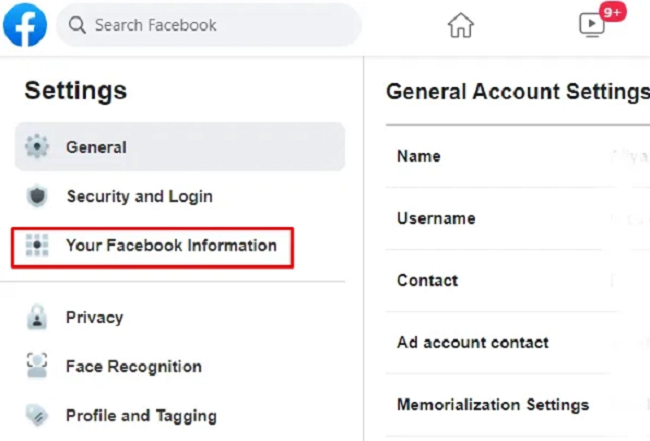Click the Privacy lock icon
Screen dimensions: 650x441
(x=37, y=318)
